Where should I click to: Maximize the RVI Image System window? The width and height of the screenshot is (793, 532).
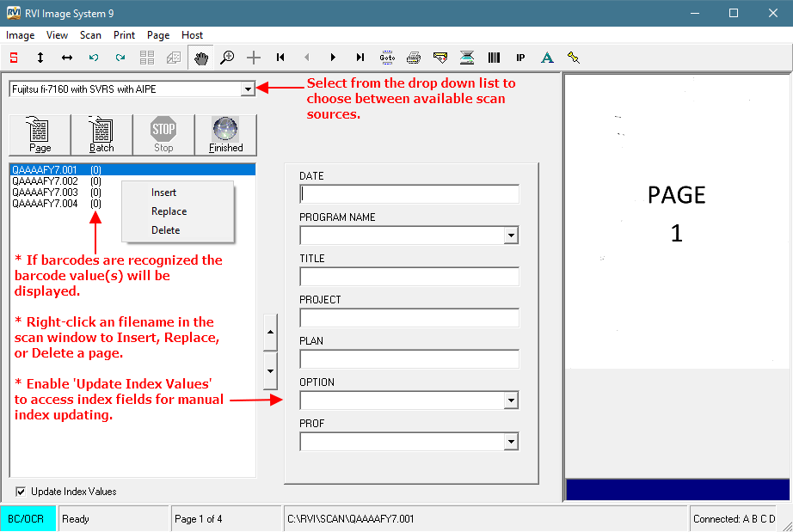[x=734, y=13]
